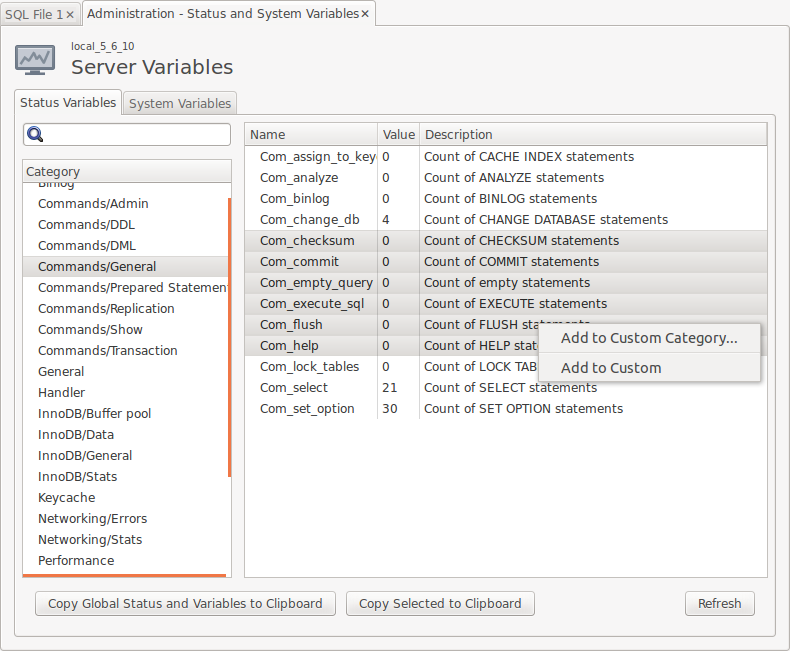Sort by the Name column header
Image resolution: width=790 pixels, height=651 pixels.
pos(310,134)
